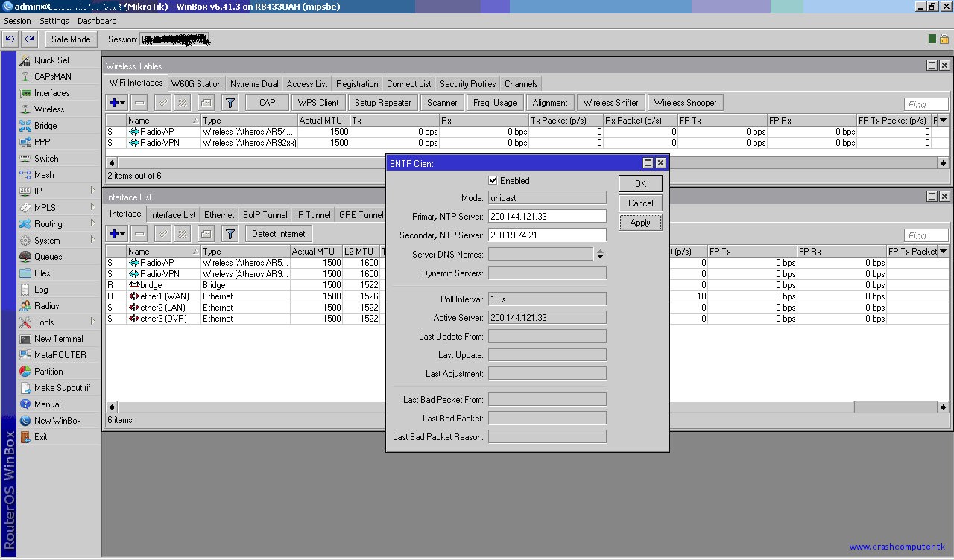Open Partition in the sidebar
Image resolution: width=954 pixels, height=560 pixels.
pos(48,372)
